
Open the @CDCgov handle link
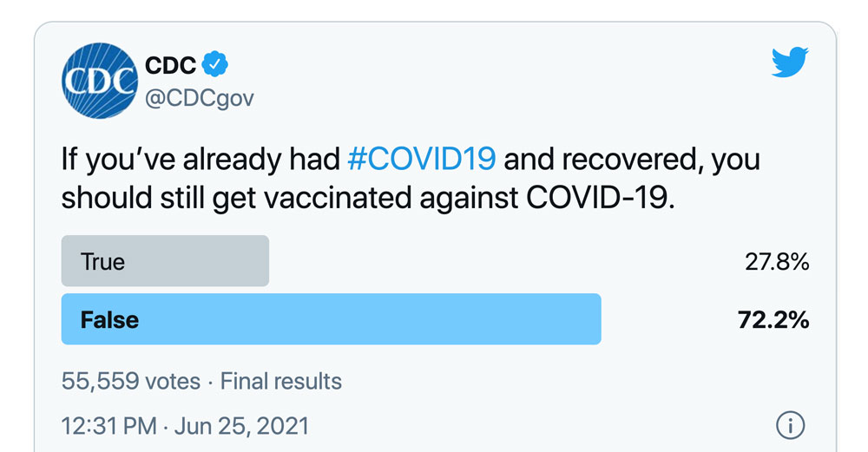[x=200, y=99]
